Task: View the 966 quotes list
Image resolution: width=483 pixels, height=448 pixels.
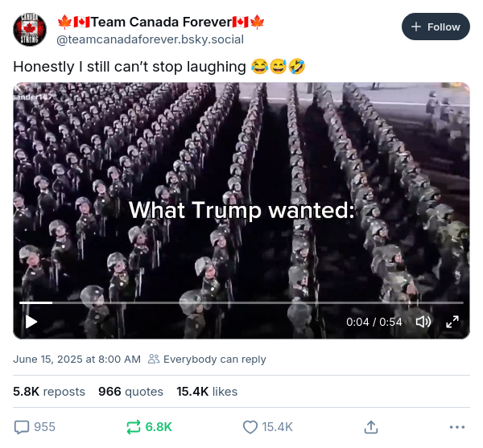Action: tap(130, 392)
